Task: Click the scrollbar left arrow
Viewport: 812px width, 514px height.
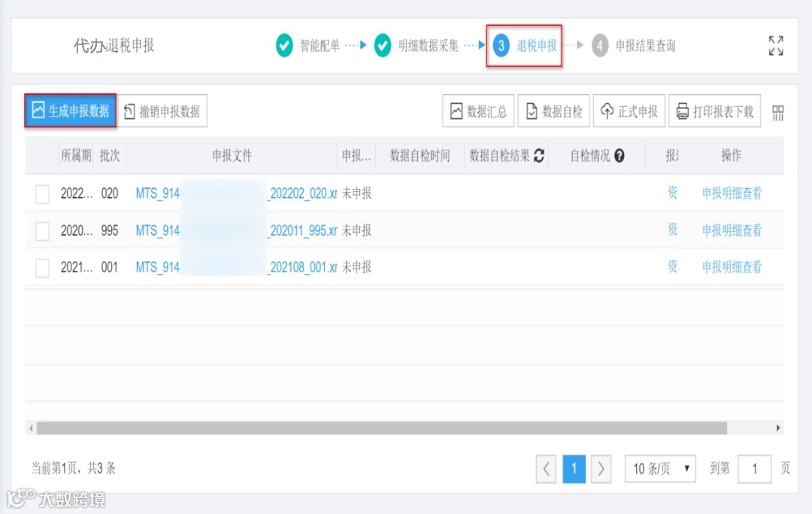Action: click(x=31, y=428)
